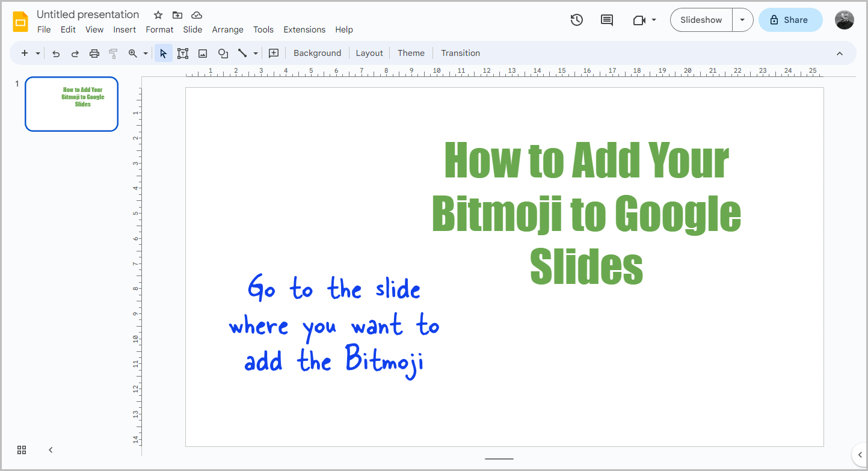This screenshot has width=868, height=471.
Task: Open the Extensions menu
Action: [x=304, y=29]
